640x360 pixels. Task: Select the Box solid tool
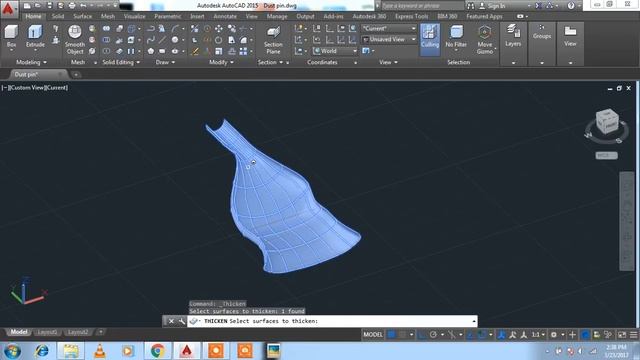click(11, 37)
